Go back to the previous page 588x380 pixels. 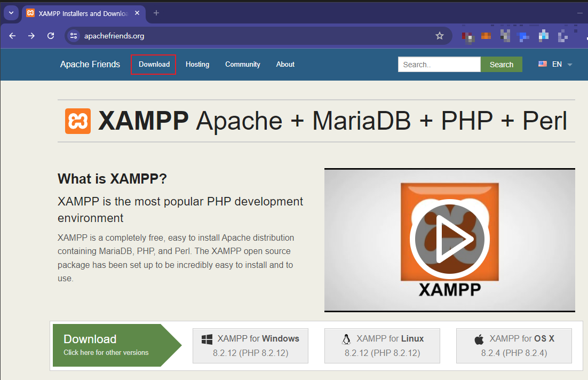pos(12,36)
